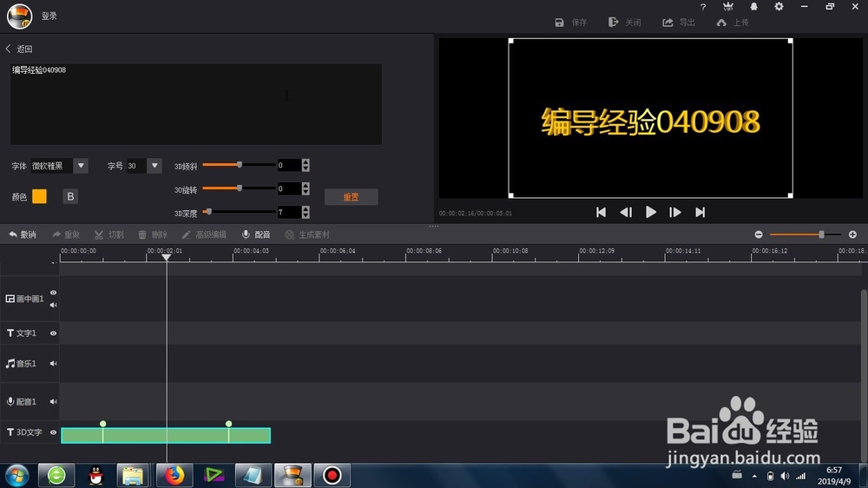
Task: Toggle visibility of 文字1 track
Action: (x=53, y=333)
